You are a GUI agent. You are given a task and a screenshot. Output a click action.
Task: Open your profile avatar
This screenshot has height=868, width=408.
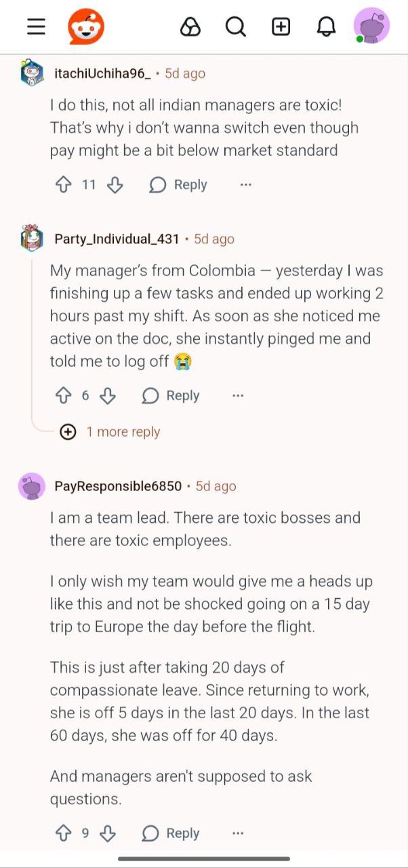[371, 26]
